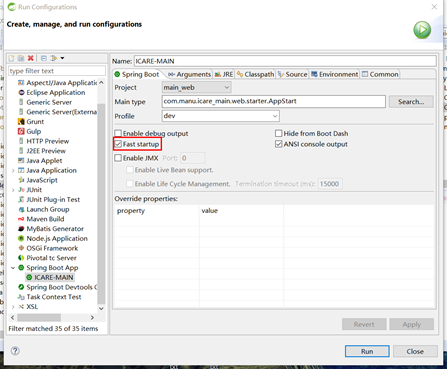
Task: Collapse the Spring Boot App node
Action: (x=13, y=268)
